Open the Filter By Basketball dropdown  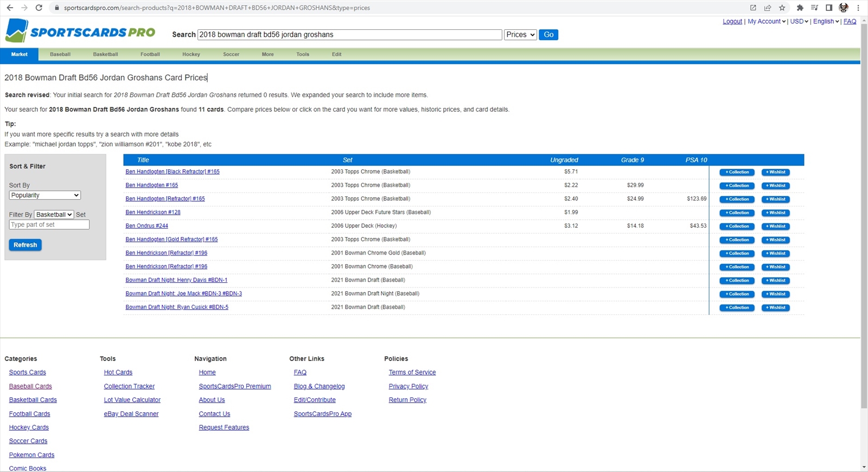[54, 215]
